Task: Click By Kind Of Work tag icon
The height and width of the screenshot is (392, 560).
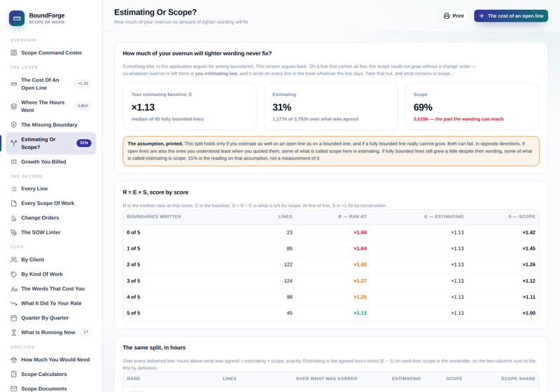Action: coord(13,274)
